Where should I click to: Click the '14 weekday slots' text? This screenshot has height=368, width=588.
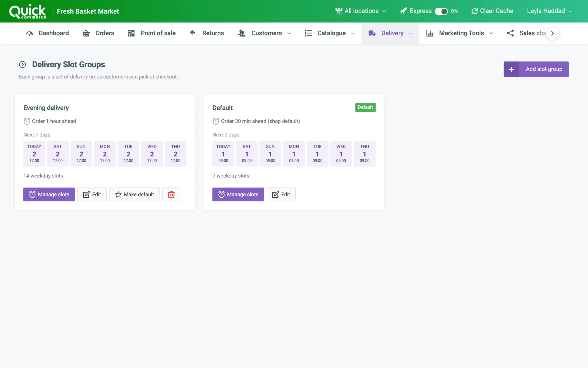43,176
